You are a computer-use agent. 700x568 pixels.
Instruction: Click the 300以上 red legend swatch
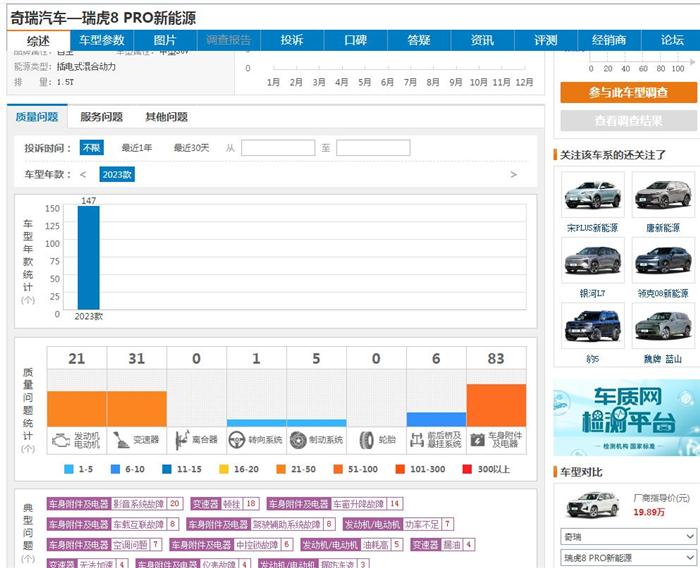point(467,469)
